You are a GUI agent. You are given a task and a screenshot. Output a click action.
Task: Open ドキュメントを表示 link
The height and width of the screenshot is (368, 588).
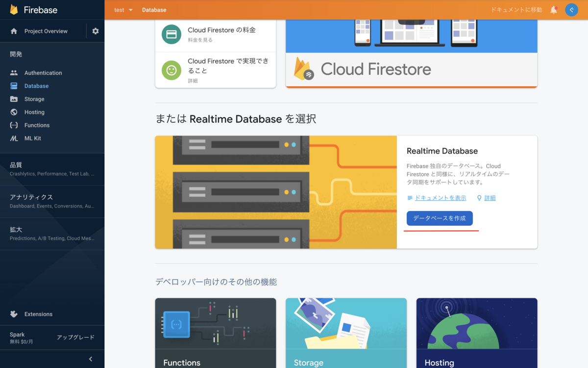point(441,198)
